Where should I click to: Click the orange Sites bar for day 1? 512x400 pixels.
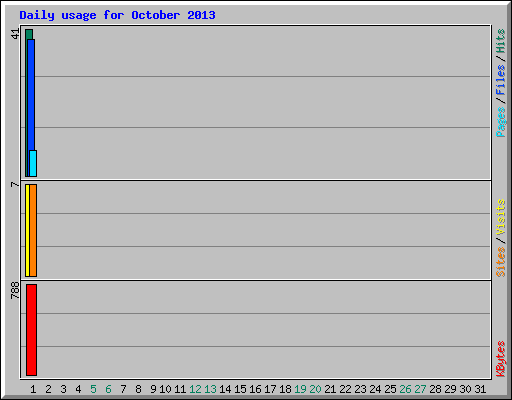[x=33, y=230]
